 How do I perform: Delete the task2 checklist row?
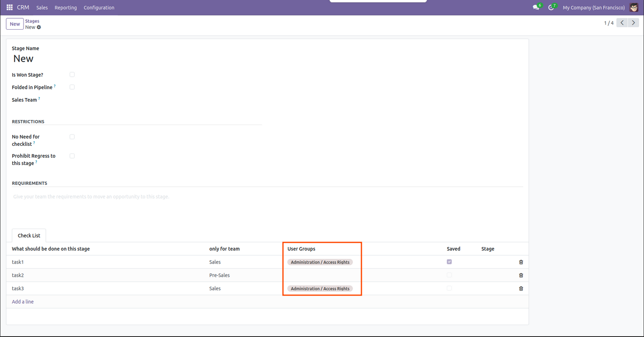coord(521,275)
